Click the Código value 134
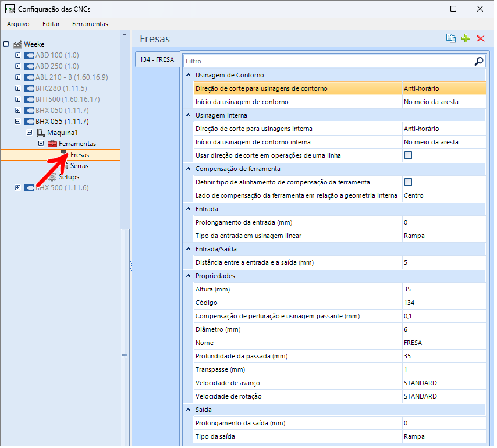Screen dimensions: 497x448 coord(443,303)
